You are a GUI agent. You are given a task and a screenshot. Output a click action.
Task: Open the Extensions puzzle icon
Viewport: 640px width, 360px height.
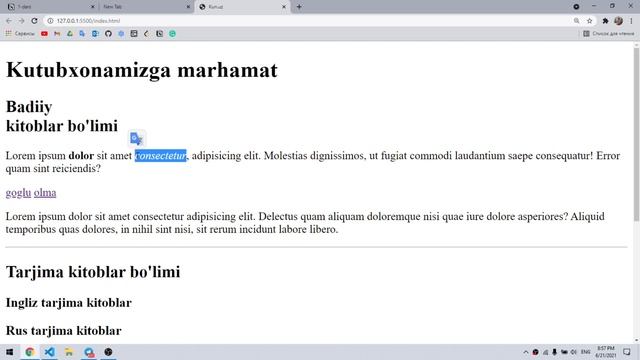tap(605, 21)
